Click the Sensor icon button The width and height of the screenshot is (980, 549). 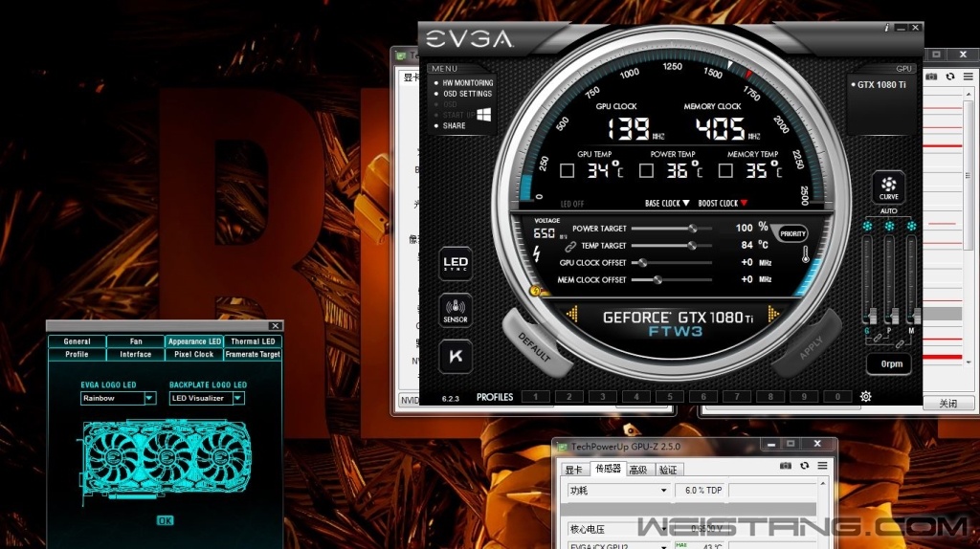click(456, 309)
